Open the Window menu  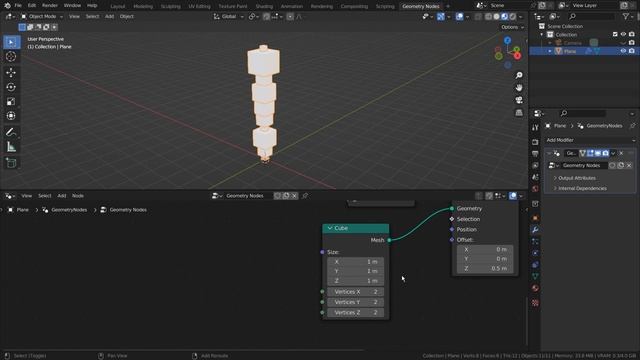(72, 5)
